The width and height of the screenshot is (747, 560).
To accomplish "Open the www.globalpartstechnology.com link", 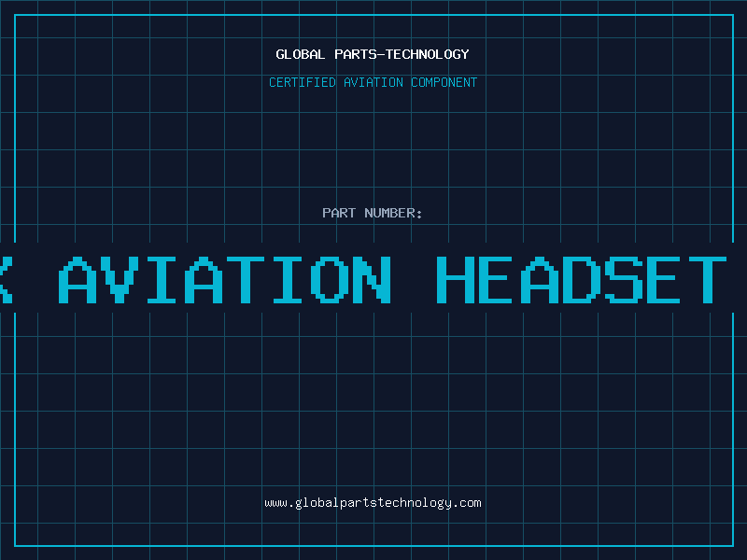I will click(373, 503).
